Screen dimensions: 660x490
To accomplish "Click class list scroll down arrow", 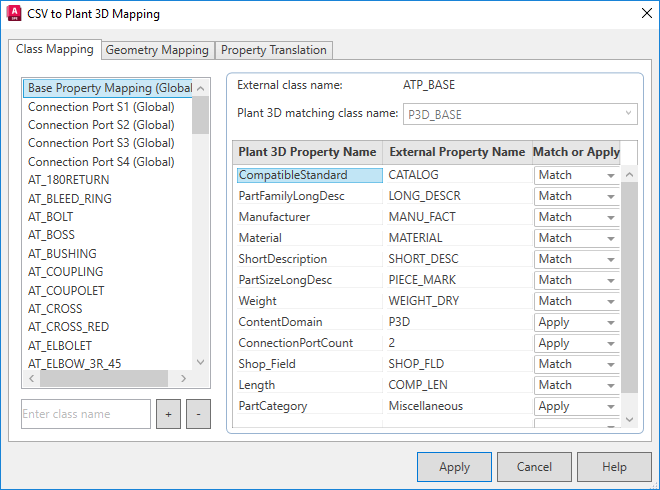I will [x=201, y=362].
